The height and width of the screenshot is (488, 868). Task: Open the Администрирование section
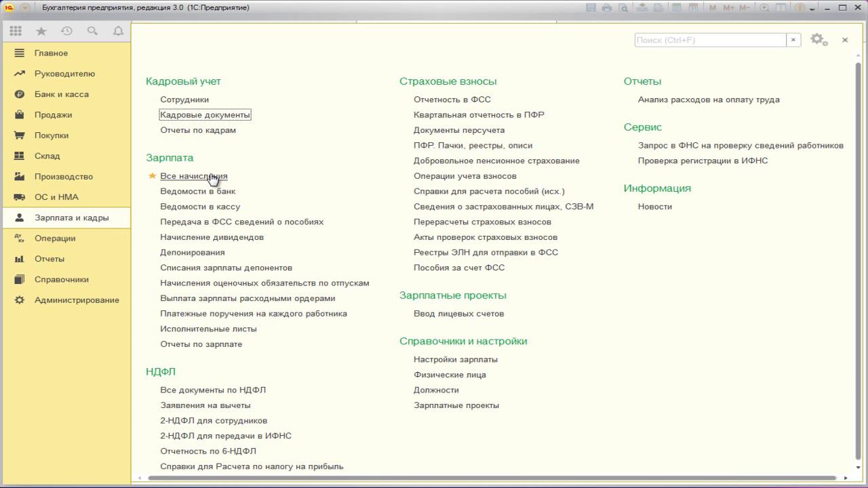(65, 300)
